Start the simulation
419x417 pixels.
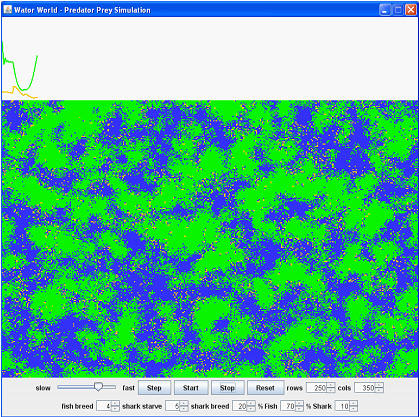191,388
